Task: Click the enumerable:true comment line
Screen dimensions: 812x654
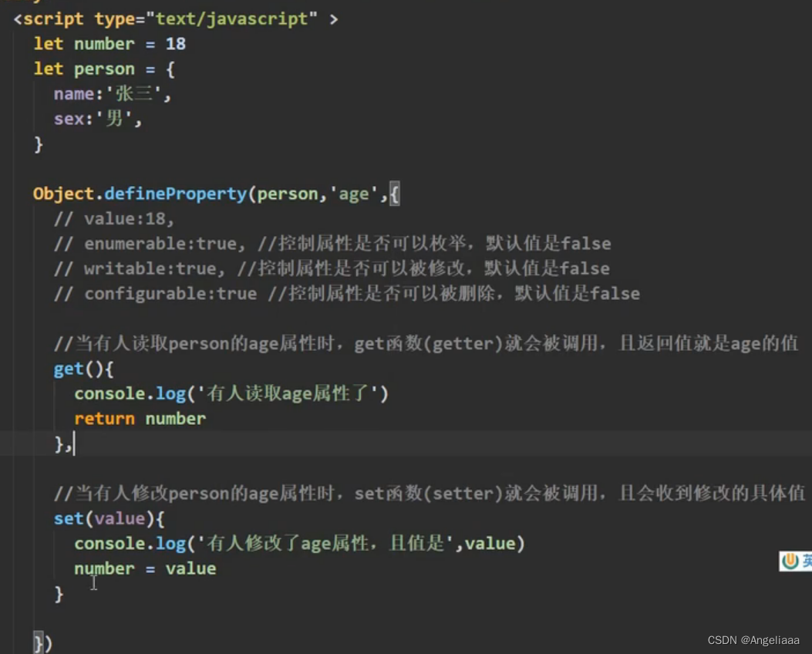Action: [x=332, y=244]
